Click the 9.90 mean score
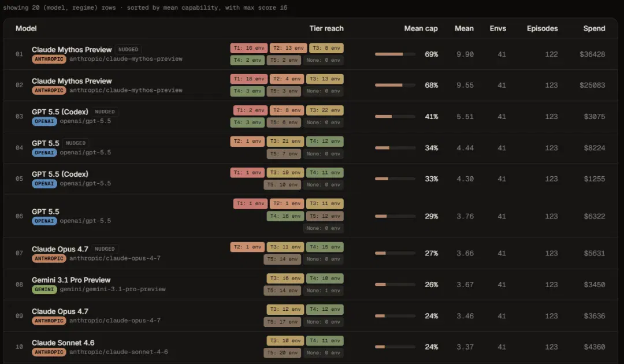Viewport: 624px width, 364px height. coord(465,54)
